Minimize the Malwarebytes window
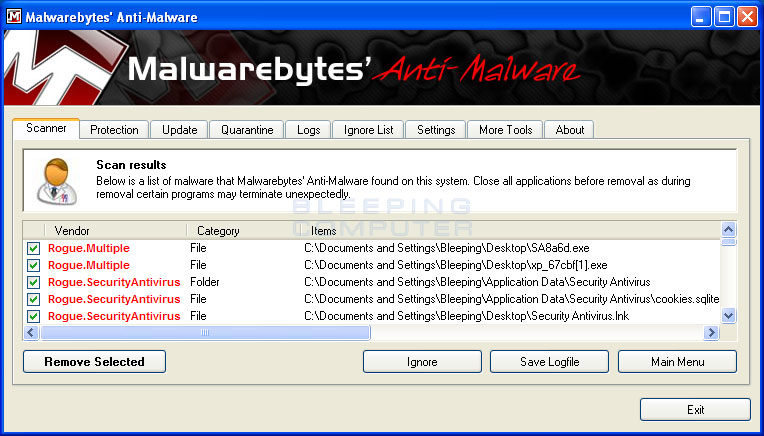764x436 pixels. [x=701, y=17]
